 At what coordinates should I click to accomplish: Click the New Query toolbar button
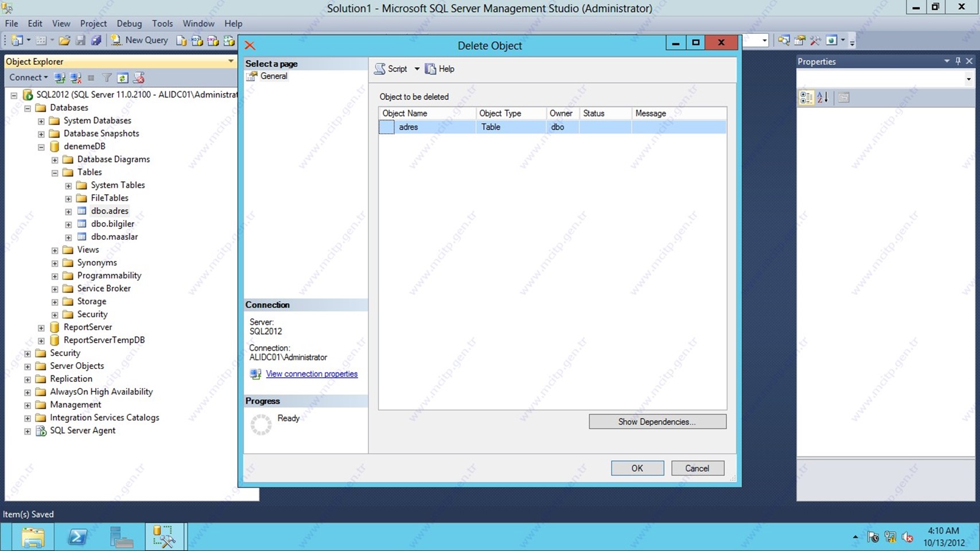139,40
